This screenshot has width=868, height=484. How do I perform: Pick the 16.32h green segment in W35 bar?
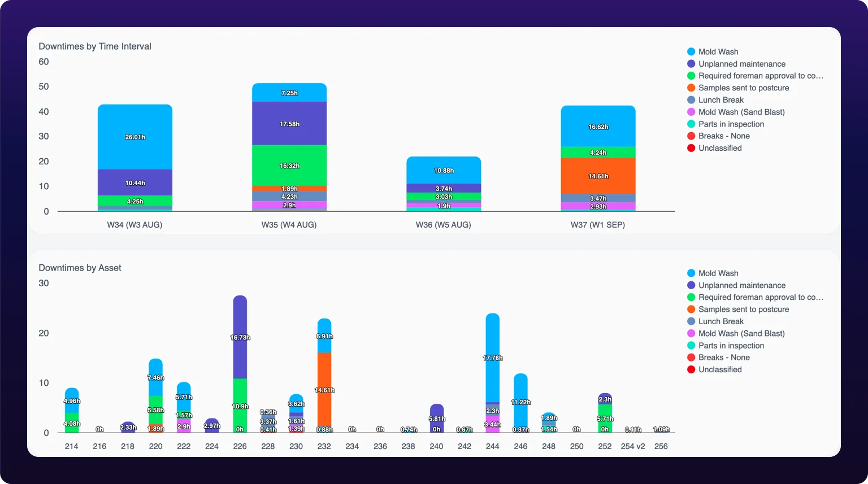point(289,165)
